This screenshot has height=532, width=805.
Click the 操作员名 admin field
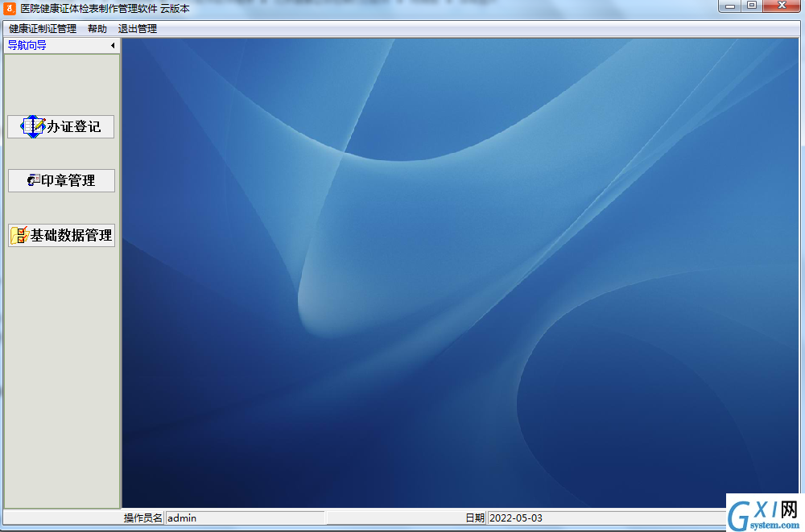(x=245, y=518)
